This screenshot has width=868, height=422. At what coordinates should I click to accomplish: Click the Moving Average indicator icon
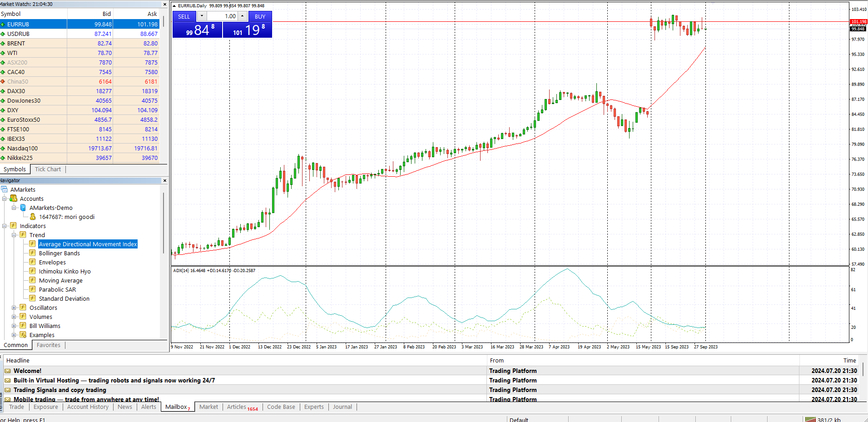click(x=32, y=280)
